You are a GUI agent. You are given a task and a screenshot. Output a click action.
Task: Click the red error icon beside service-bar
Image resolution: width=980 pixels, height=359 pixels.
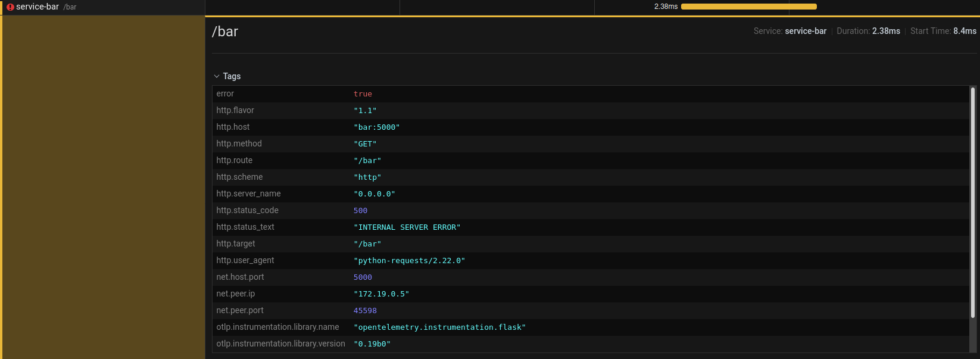[10, 7]
